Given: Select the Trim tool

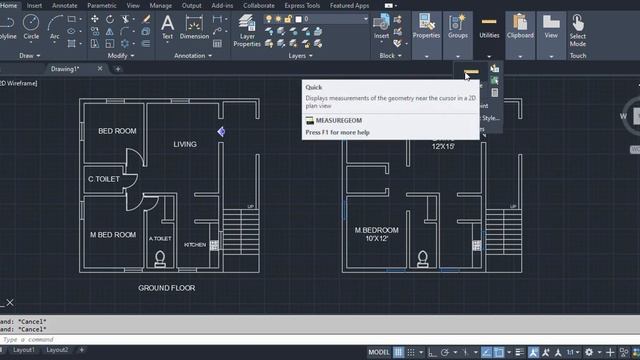Looking at the screenshot, I should coord(125,19).
